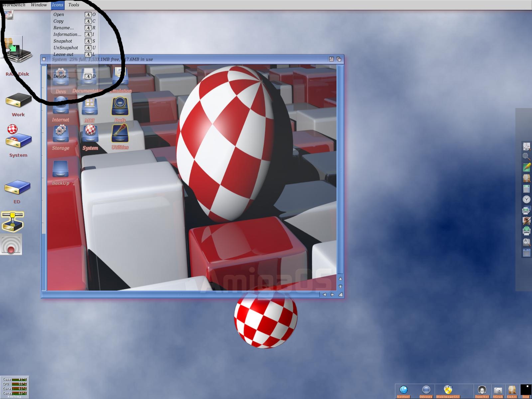Open the Prefs drawer
The width and height of the screenshot is (532, 399).
(x=120, y=106)
